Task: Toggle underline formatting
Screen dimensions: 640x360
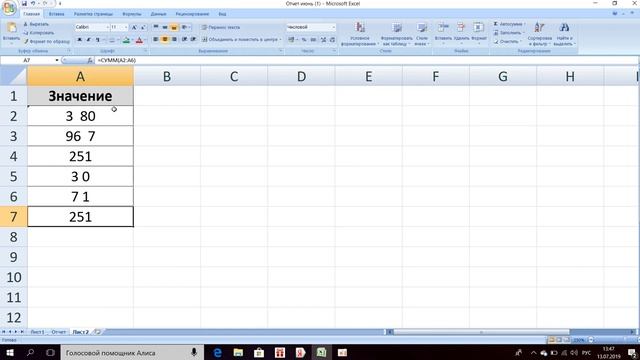Action: pyautogui.click(x=98, y=40)
